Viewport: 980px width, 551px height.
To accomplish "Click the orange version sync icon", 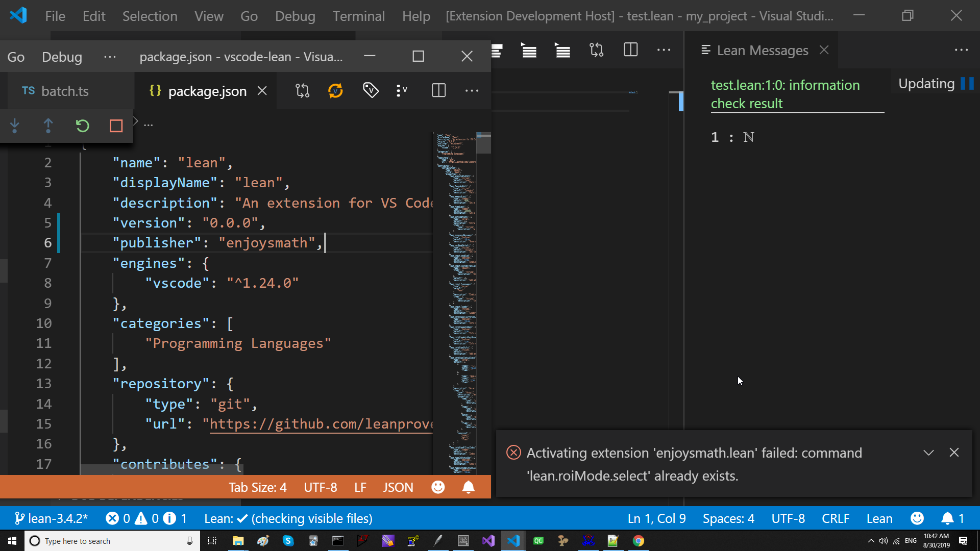I will tap(336, 90).
